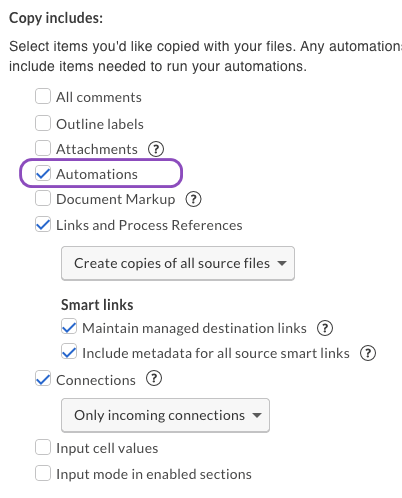Screen dimensions: 402x498
Task: Open help icon next to Attachments
Action: point(156,149)
